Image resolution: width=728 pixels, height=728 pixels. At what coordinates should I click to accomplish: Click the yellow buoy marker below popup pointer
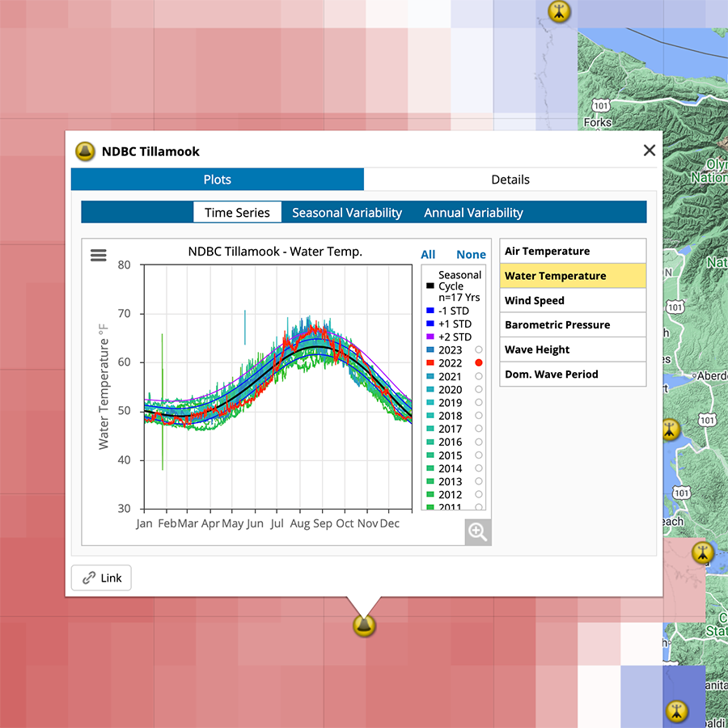365,625
